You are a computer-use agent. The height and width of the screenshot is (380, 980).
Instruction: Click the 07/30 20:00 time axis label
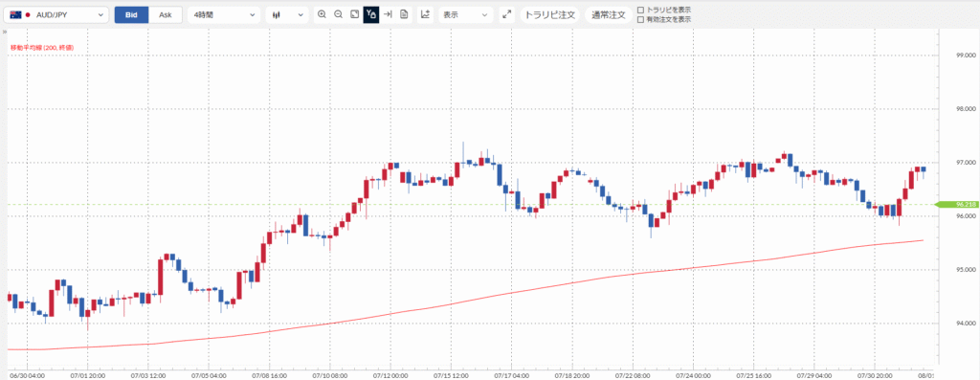[x=876, y=375]
